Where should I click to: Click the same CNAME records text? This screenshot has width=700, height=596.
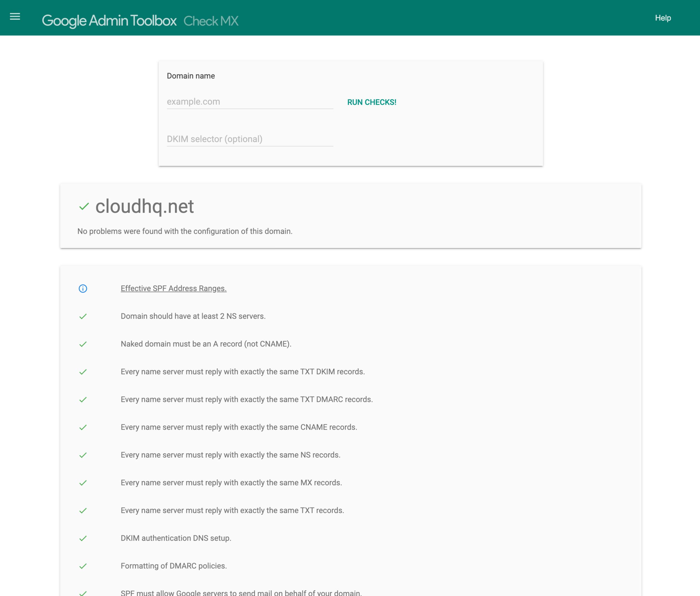pyautogui.click(x=239, y=427)
